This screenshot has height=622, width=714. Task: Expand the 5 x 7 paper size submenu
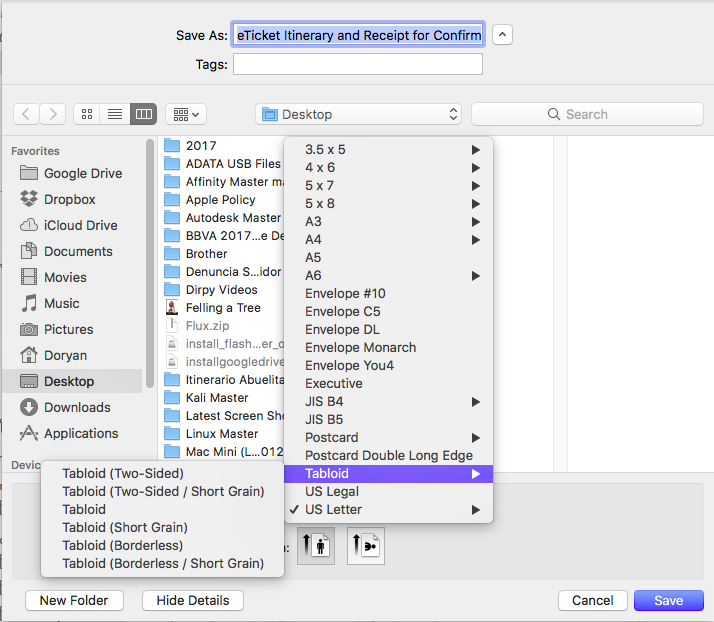388,185
